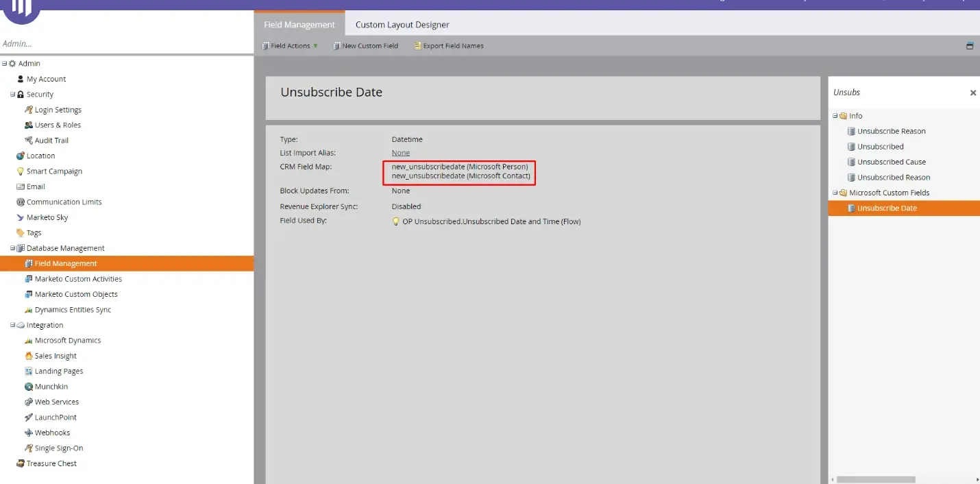Click new_unsubscribedate (Microsoft Person) mapping text

tap(460, 167)
